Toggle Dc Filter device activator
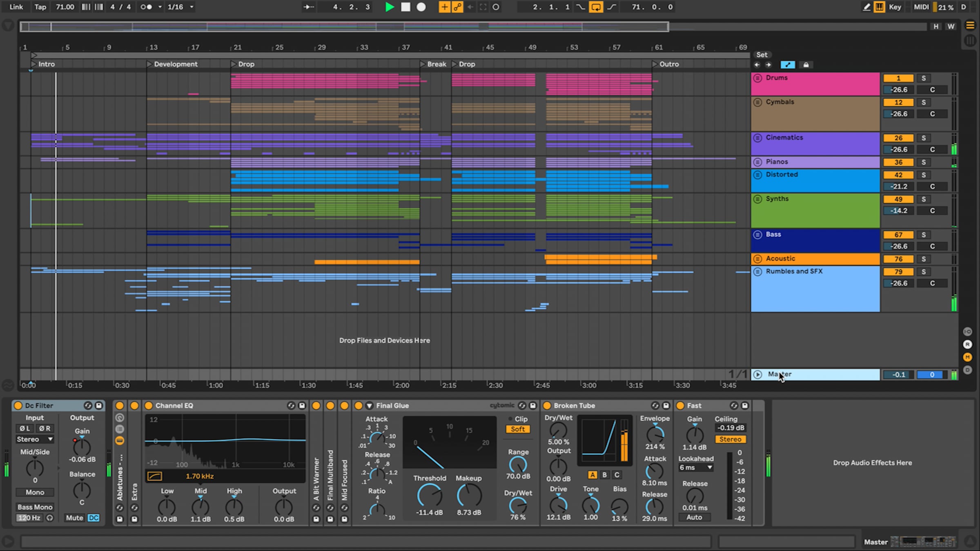980x551 pixels. 18,405
